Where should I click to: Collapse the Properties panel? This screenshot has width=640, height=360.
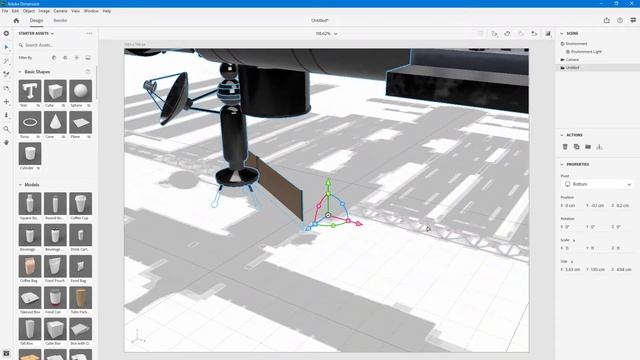coord(562,164)
